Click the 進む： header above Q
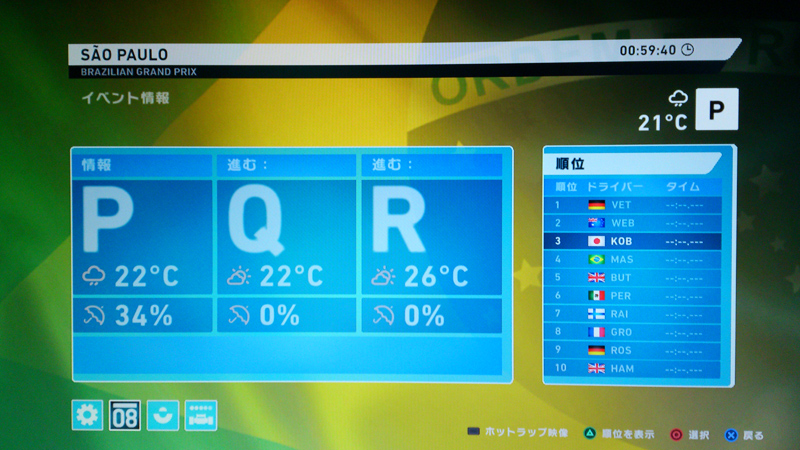The image size is (800, 450). tap(286, 165)
